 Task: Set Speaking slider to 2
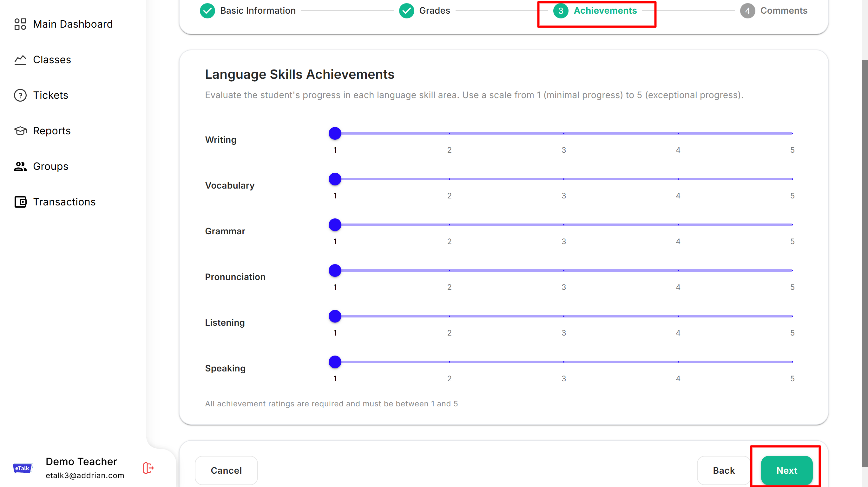[449, 362]
